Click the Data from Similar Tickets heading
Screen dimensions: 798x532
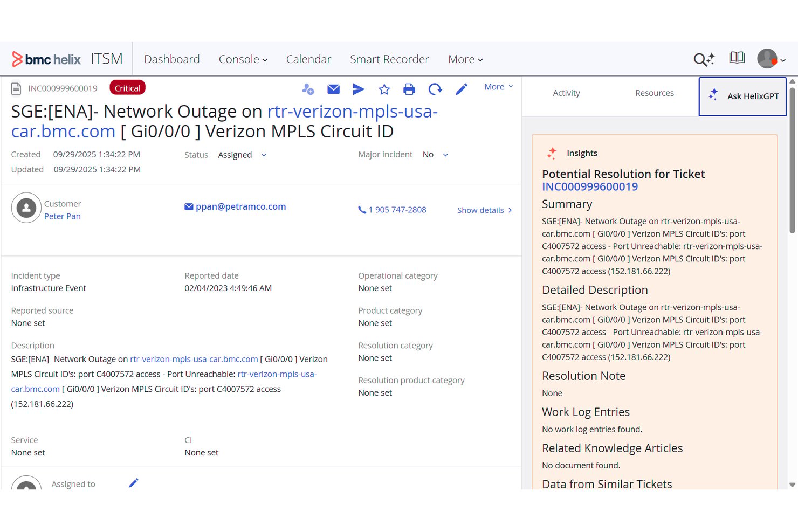(607, 484)
